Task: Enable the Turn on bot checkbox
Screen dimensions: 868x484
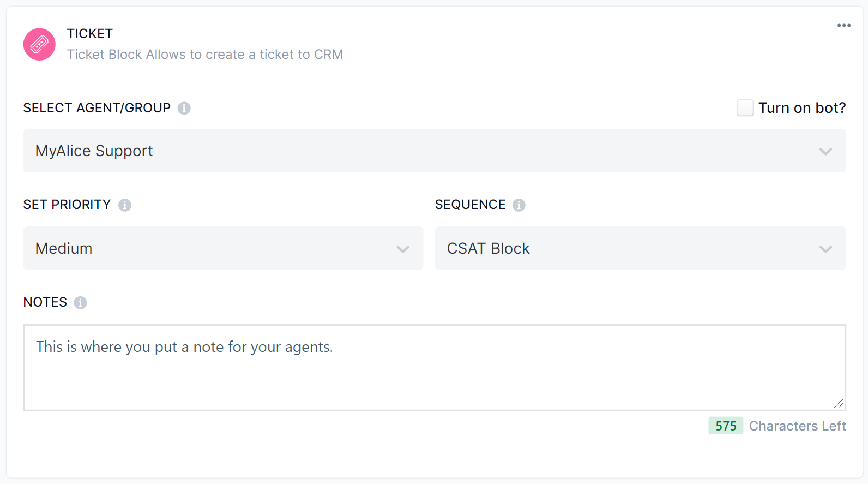Action: click(x=745, y=107)
